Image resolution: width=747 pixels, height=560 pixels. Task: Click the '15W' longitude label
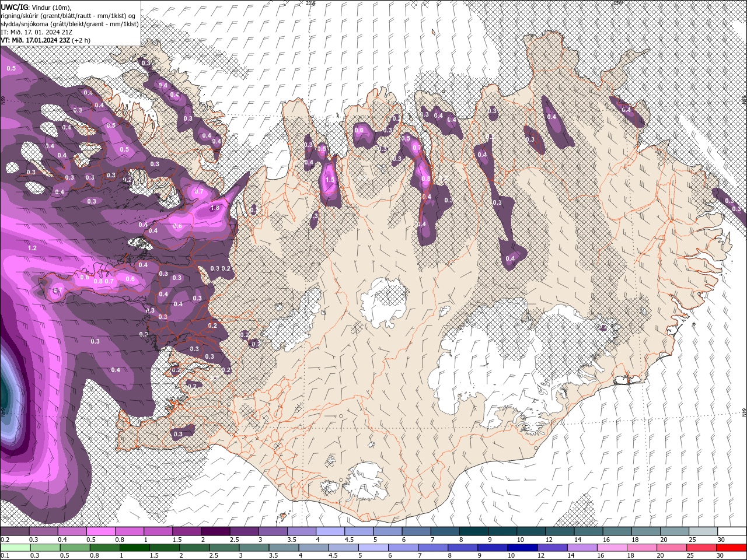[618, 3]
